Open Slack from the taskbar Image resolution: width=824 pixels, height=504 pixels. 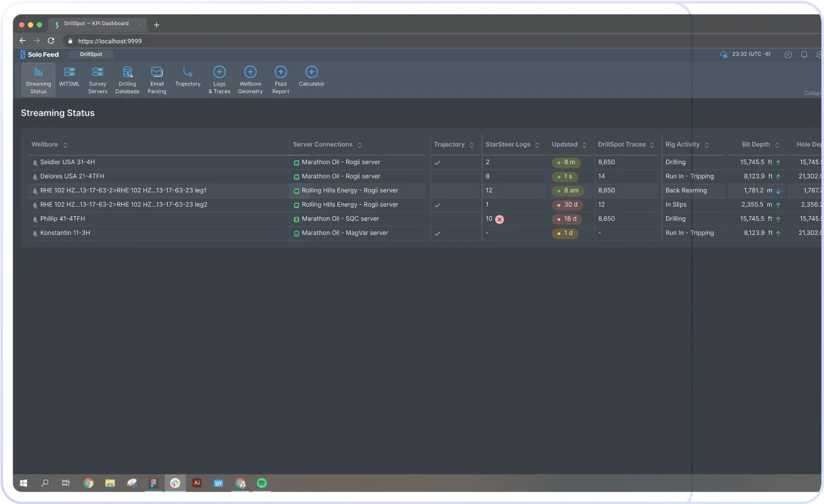click(x=175, y=483)
